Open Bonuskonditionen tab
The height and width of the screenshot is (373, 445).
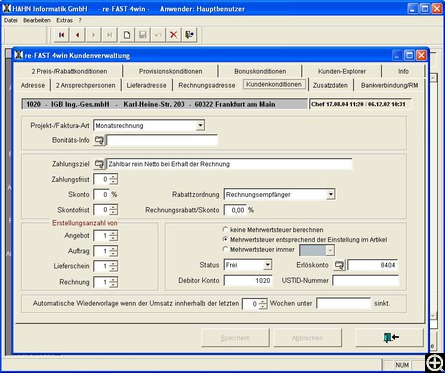coord(260,71)
